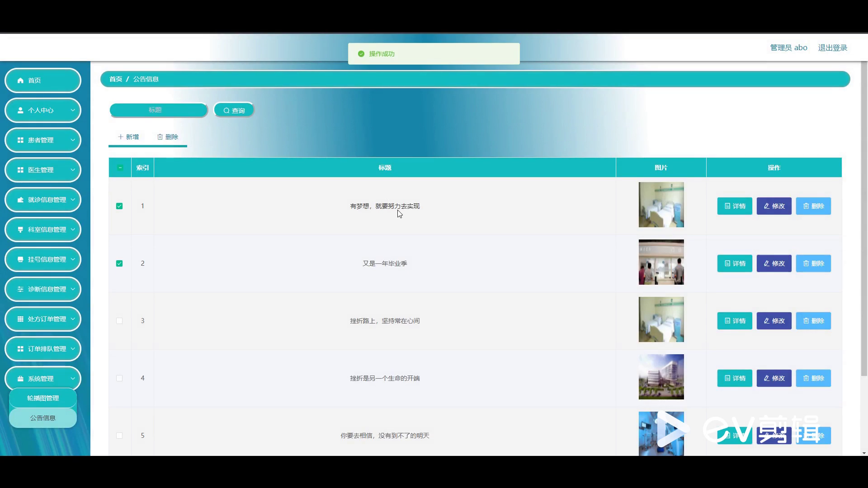Open 详情 for 挫折是另一个生命的开端
The image size is (868, 488).
click(735, 378)
